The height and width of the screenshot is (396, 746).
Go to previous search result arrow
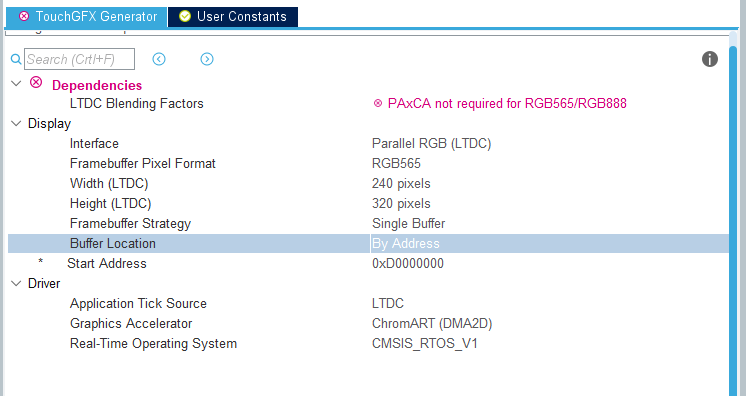point(159,59)
